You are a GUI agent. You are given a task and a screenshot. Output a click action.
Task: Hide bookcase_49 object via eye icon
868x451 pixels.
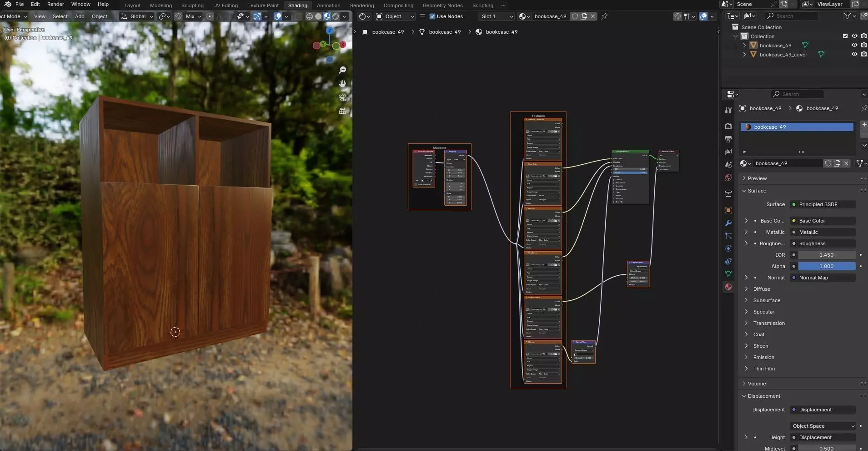[x=854, y=46]
